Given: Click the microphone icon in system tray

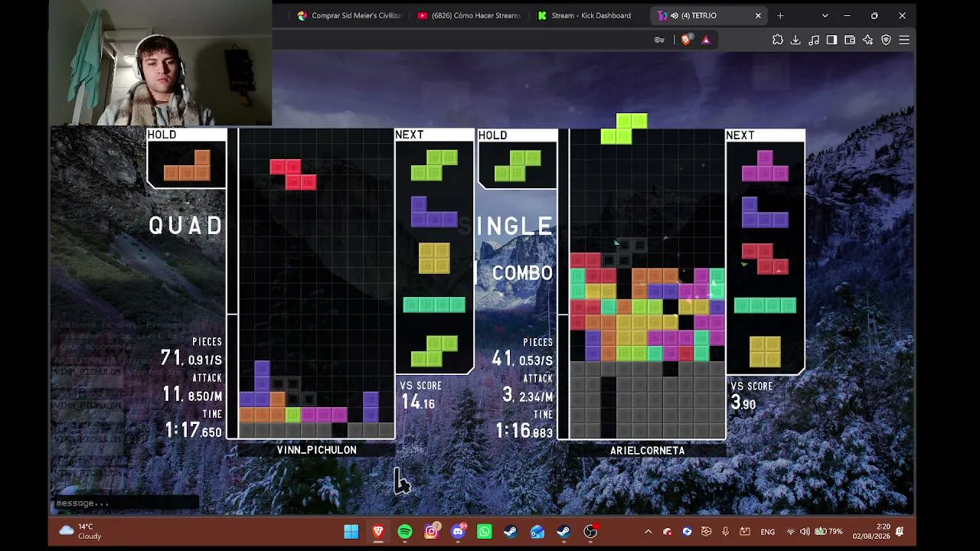Looking at the screenshot, I should 725,531.
